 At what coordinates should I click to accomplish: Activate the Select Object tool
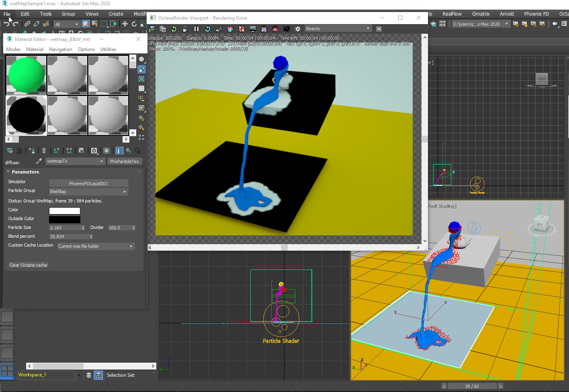86,24
